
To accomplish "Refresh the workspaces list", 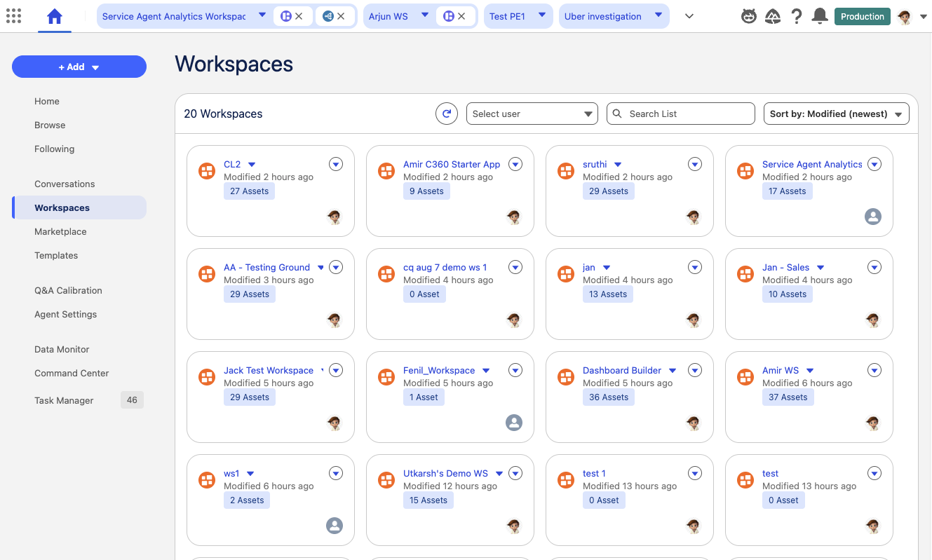I will coord(447,114).
